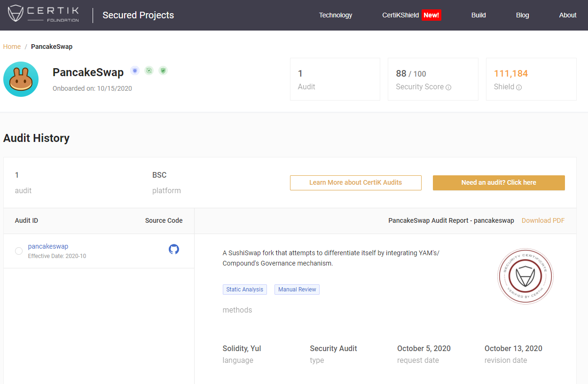The height and width of the screenshot is (384, 588).
Task: Click the PancakeSwap Audit Report title
Action: point(451,220)
